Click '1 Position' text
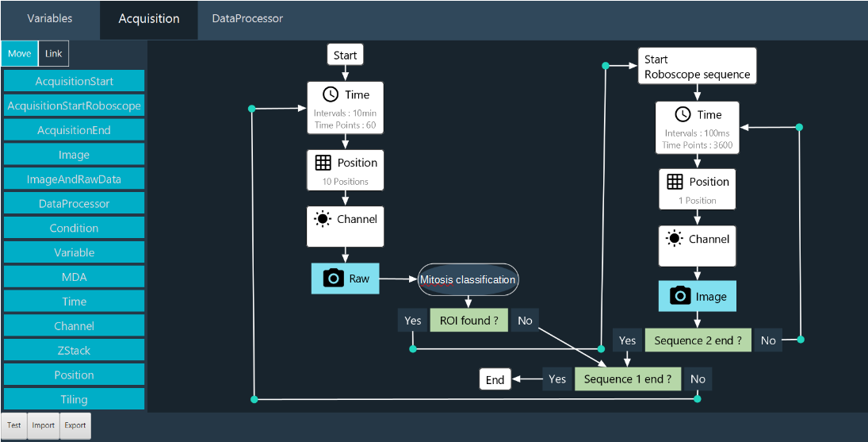The height and width of the screenshot is (442, 868). coord(697,201)
